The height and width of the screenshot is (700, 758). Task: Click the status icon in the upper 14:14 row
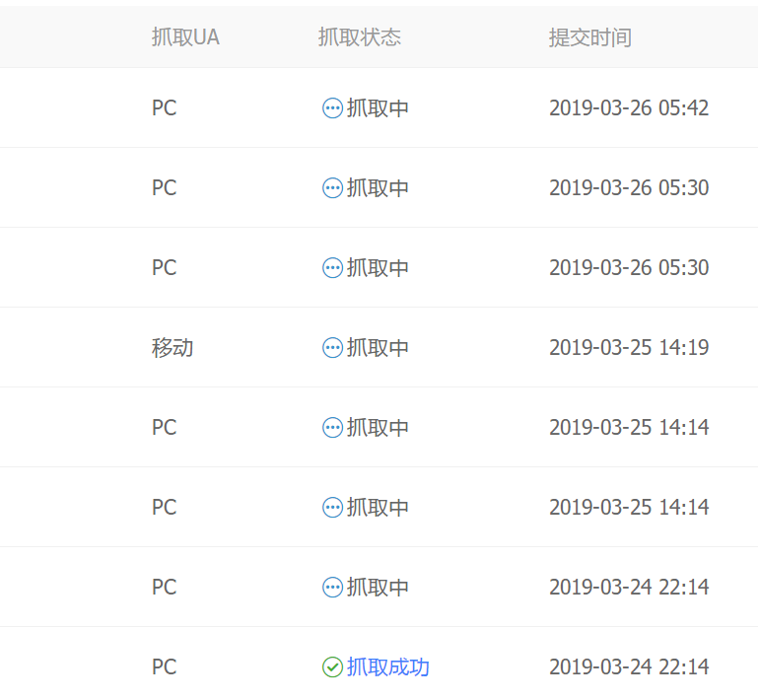pyautogui.click(x=332, y=428)
